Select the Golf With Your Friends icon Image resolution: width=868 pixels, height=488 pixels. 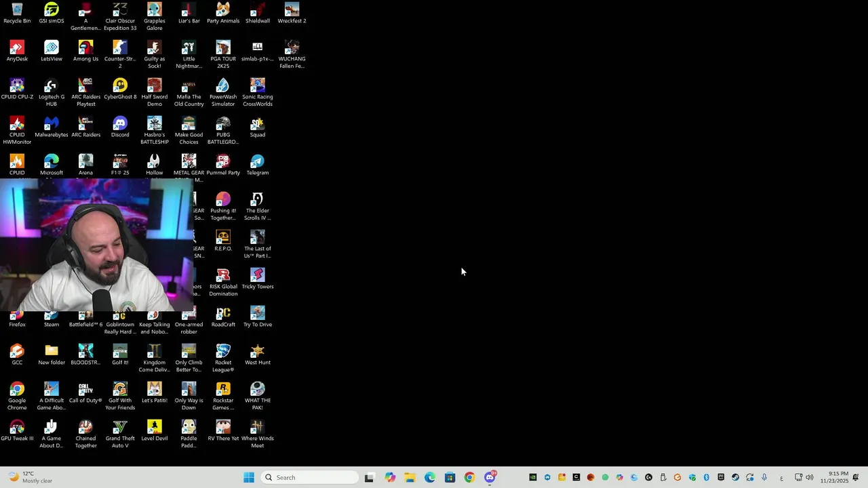[x=120, y=396]
